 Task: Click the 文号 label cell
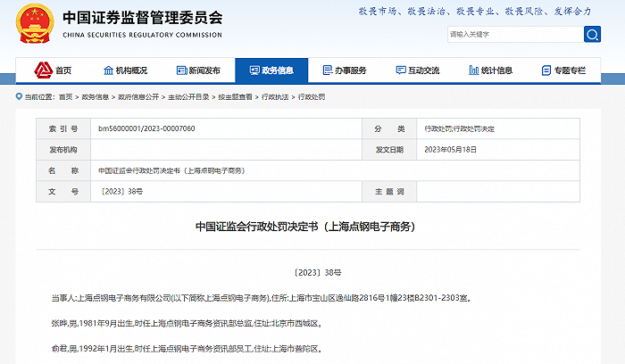(x=63, y=192)
